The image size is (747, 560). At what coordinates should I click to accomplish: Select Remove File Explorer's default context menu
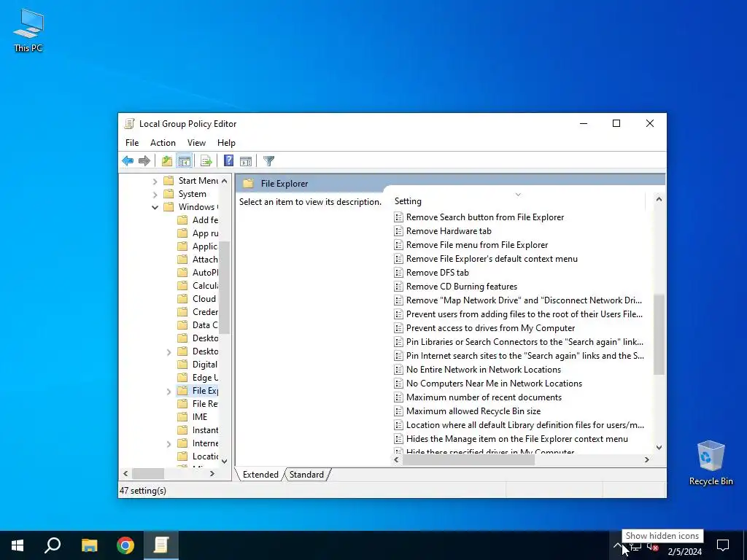pyautogui.click(x=492, y=259)
